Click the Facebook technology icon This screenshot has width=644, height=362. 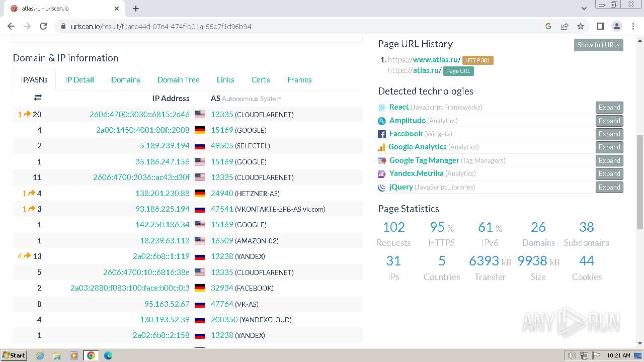click(x=382, y=134)
